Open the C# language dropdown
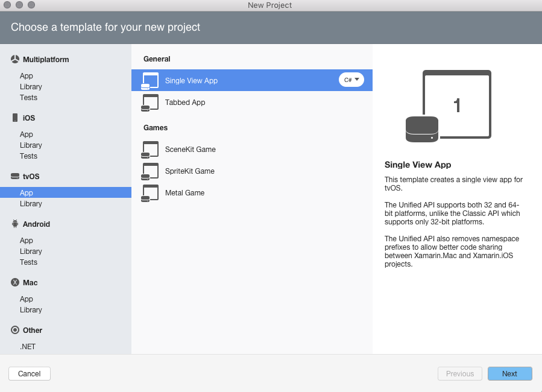This screenshot has height=392, width=542. 351,79
